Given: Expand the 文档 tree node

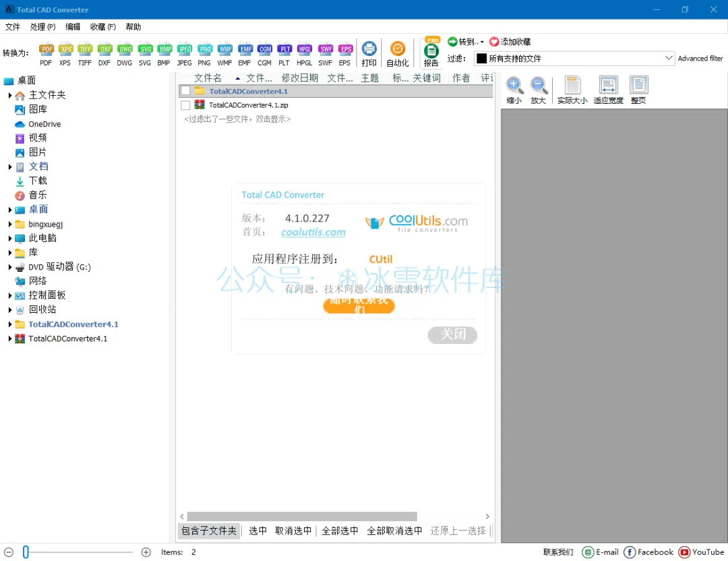Looking at the screenshot, I should (9, 167).
